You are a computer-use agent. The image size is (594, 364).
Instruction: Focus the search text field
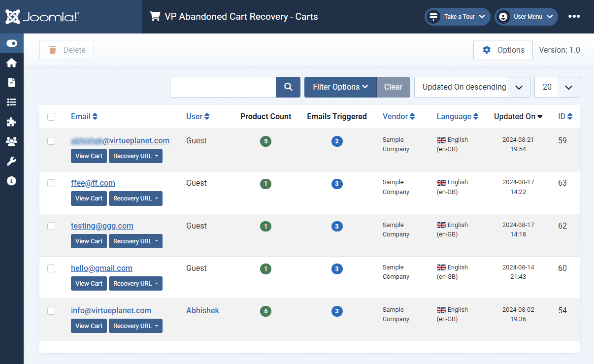(x=223, y=87)
